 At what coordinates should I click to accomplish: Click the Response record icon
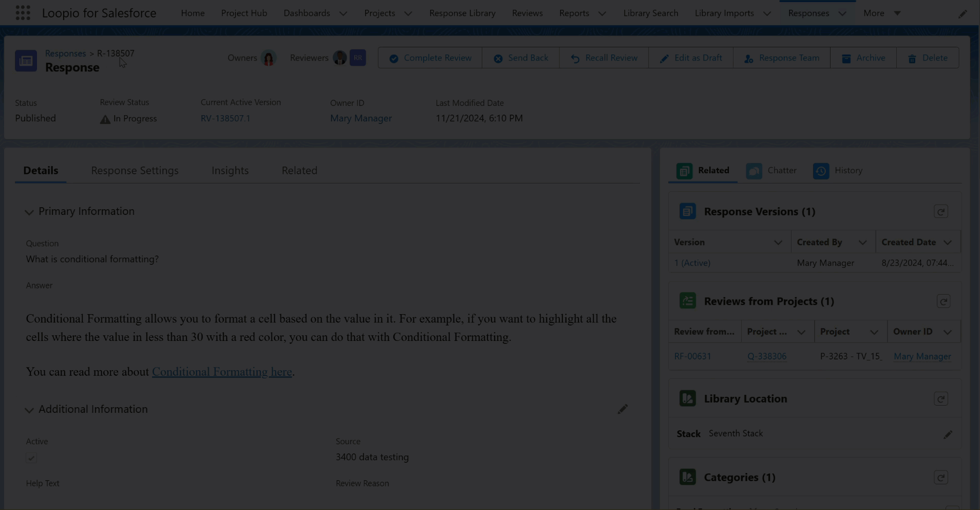(26, 61)
